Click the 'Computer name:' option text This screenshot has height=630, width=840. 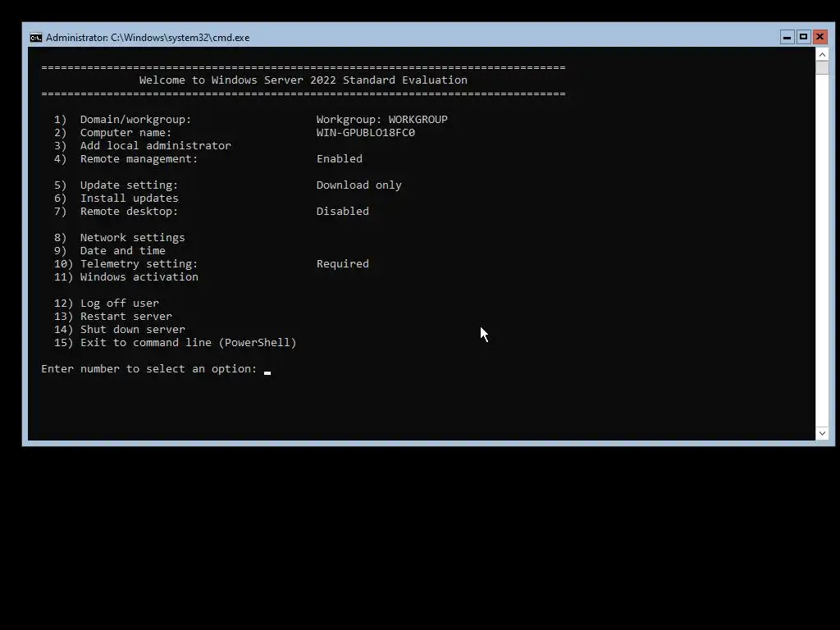(126, 132)
